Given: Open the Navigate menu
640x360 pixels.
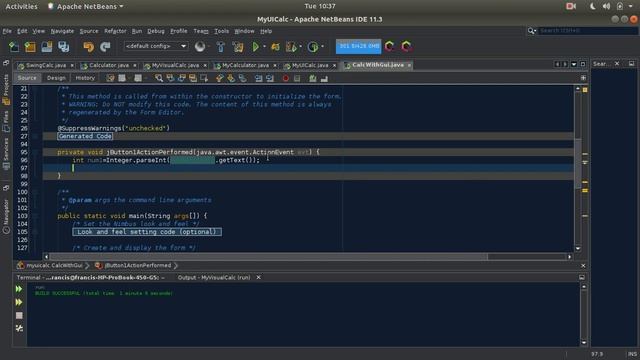Looking at the screenshot, I should (x=62, y=31).
